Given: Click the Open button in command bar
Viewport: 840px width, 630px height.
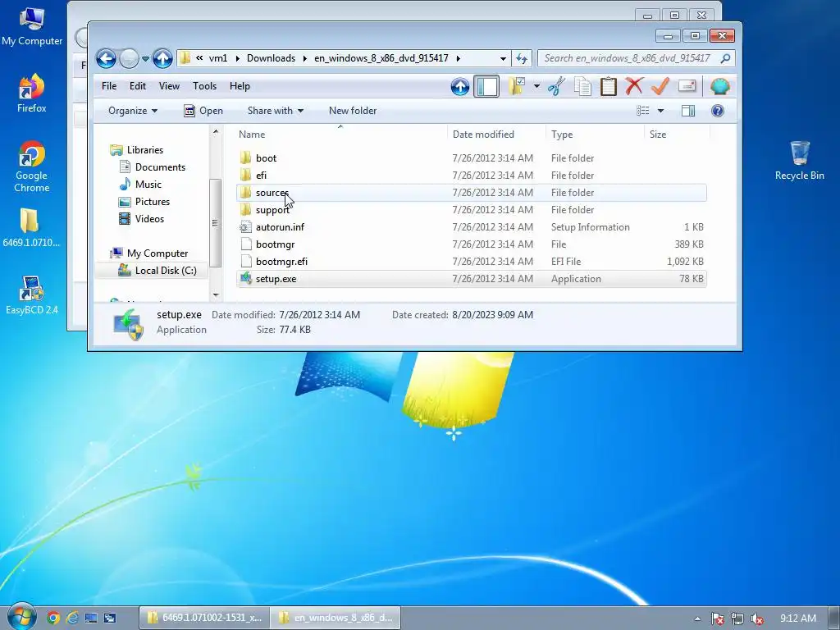Looking at the screenshot, I should 203,111.
